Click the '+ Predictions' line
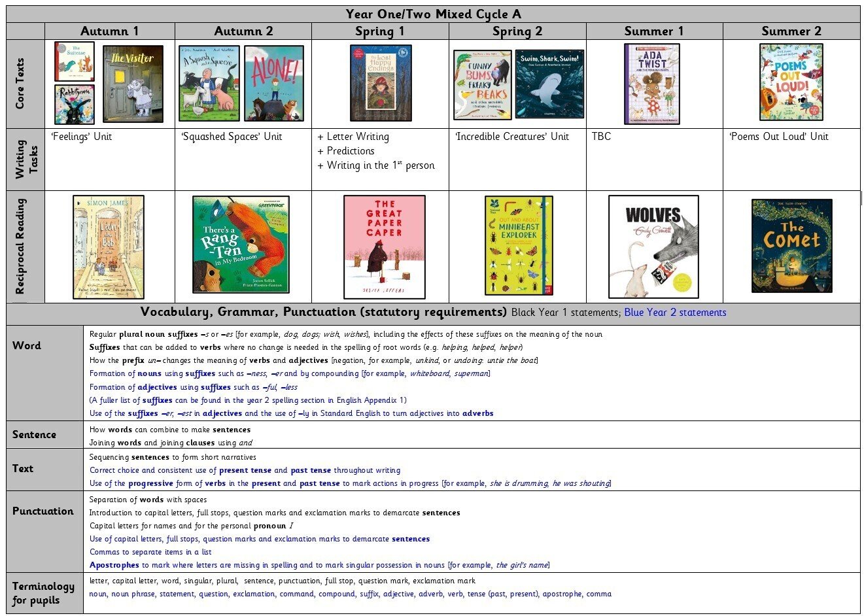The image size is (864, 616). (x=346, y=151)
